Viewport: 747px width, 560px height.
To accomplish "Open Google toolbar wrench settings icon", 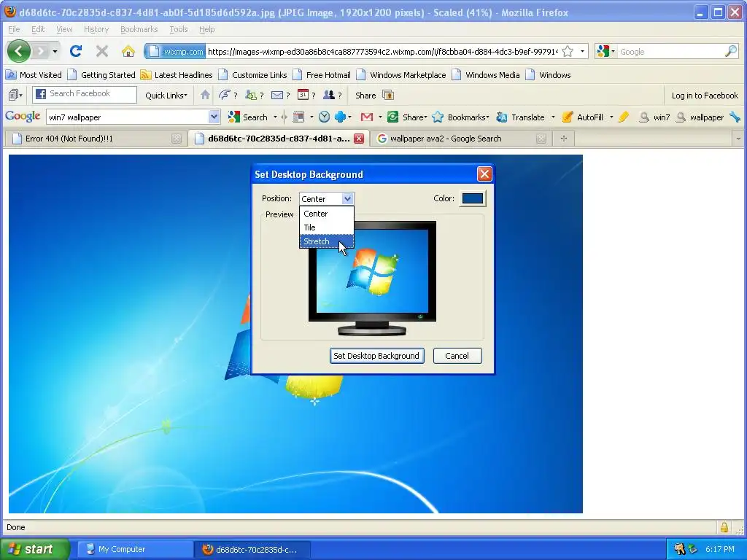I will point(735,117).
